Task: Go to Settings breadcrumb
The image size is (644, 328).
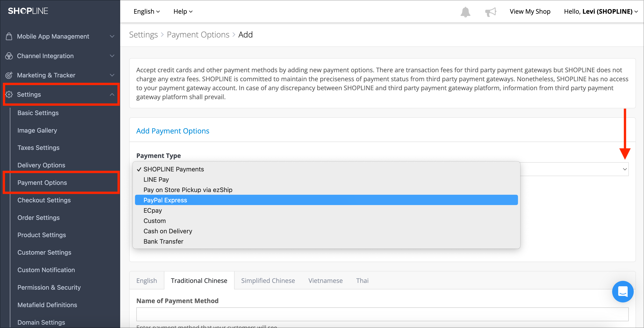Action: click(x=143, y=35)
